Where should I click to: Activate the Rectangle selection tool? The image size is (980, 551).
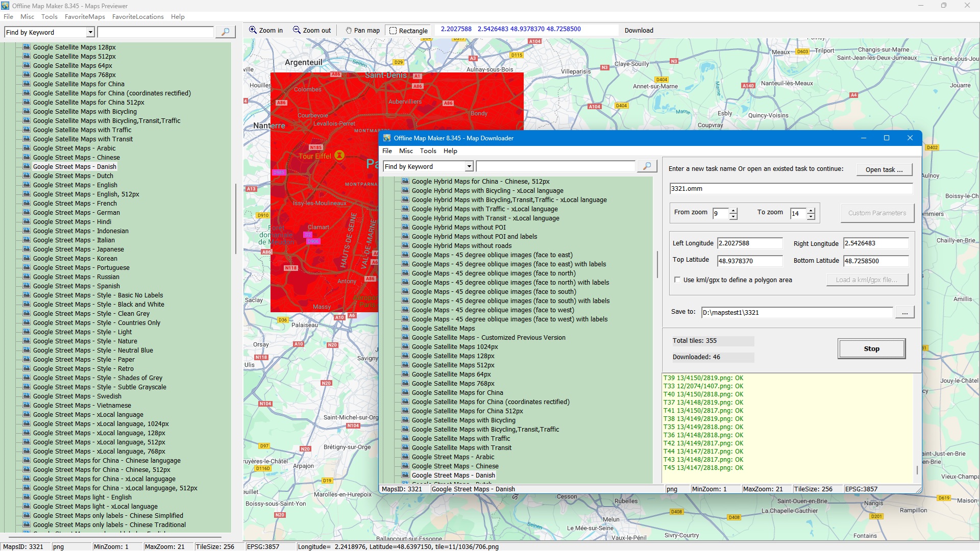pyautogui.click(x=408, y=31)
